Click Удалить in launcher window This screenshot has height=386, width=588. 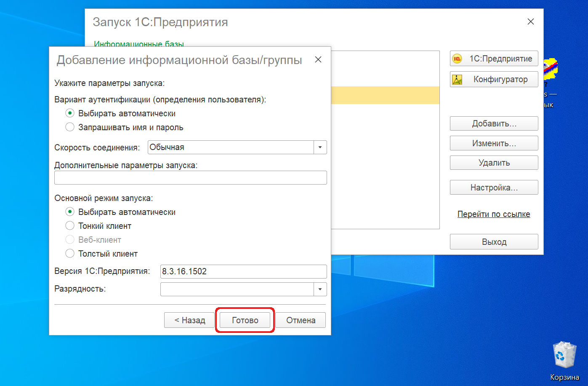point(494,163)
